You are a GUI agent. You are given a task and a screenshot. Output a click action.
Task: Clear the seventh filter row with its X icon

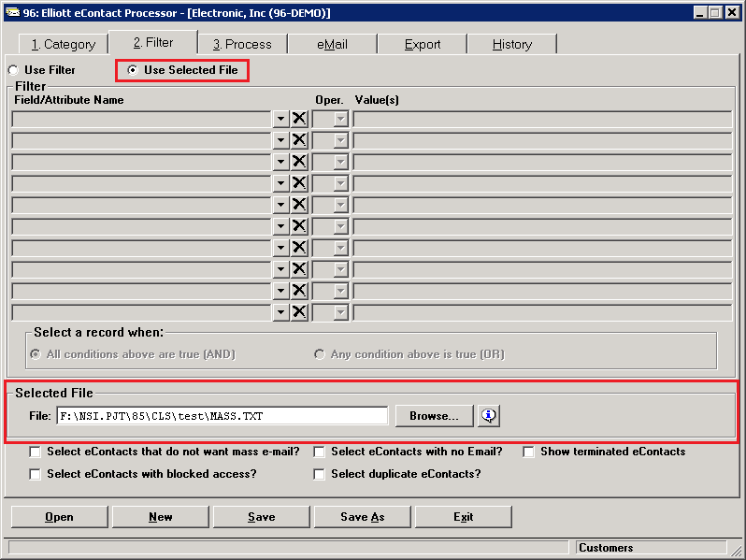(299, 248)
